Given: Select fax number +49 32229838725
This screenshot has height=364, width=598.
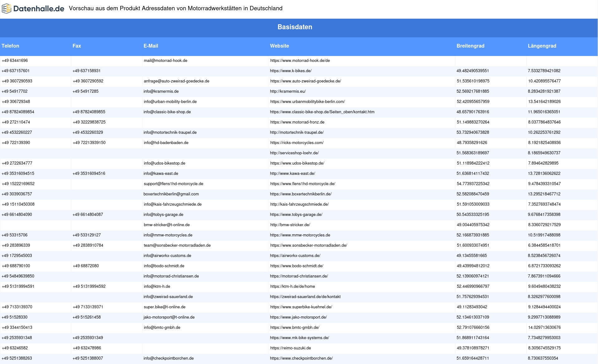Looking at the screenshot, I should [x=89, y=122].
